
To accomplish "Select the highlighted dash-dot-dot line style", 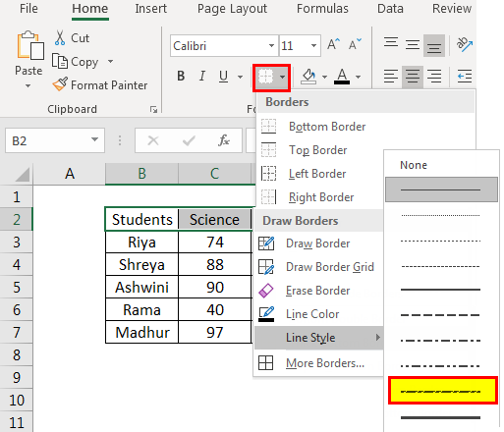I will tap(443, 391).
